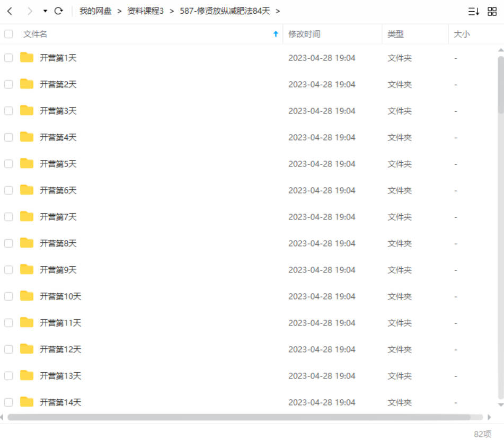This screenshot has height=440, width=504.
Task: Select the 开营第8天 folder name
Action: (58, 243)
